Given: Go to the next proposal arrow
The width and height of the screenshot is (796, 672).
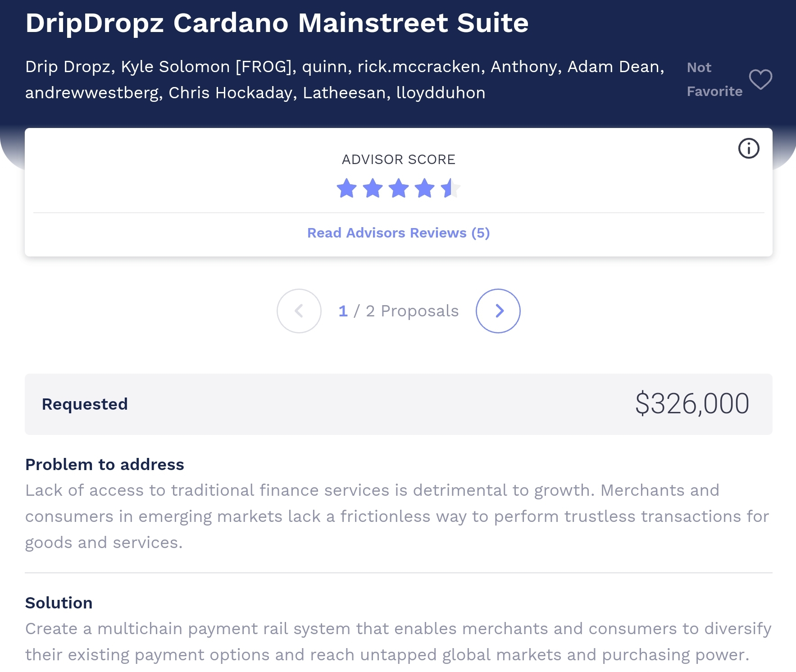Looking at the screenshot, I should pos(498,311).
